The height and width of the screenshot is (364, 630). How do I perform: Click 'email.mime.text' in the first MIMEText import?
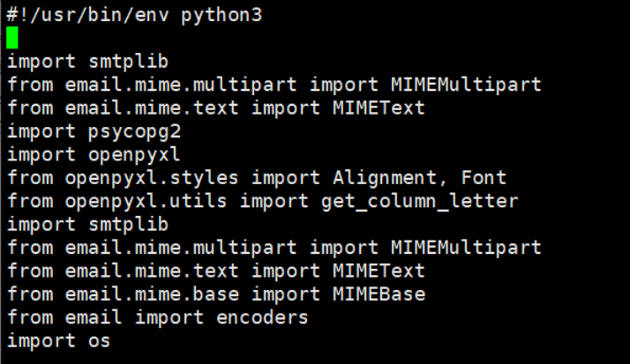tap(152, 108)
